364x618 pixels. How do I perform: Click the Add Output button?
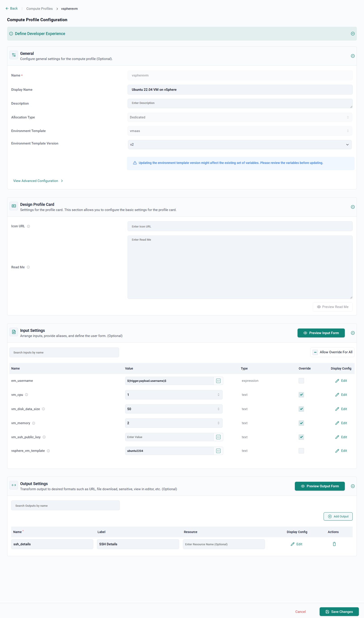338,517
